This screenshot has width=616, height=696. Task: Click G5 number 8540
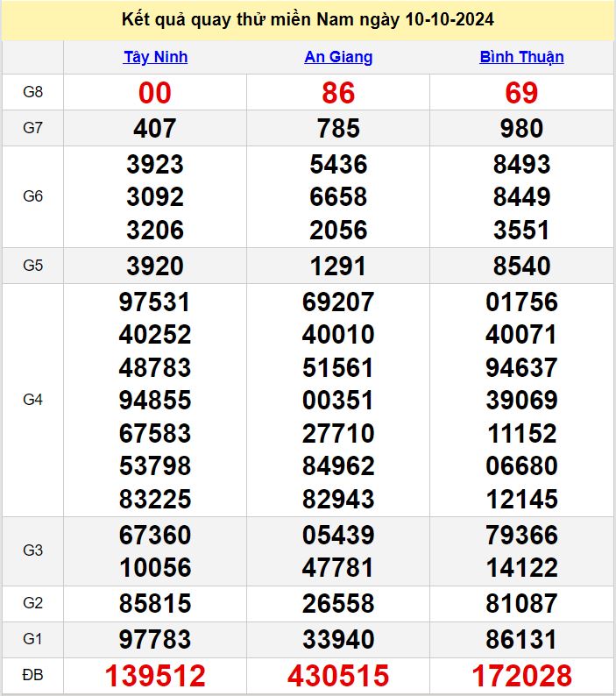521,266
